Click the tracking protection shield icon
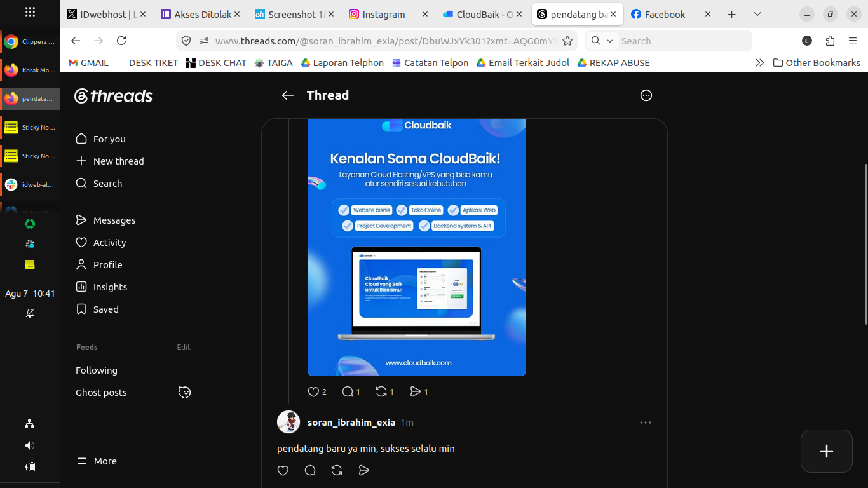868x488 pixels. [186, 41]
